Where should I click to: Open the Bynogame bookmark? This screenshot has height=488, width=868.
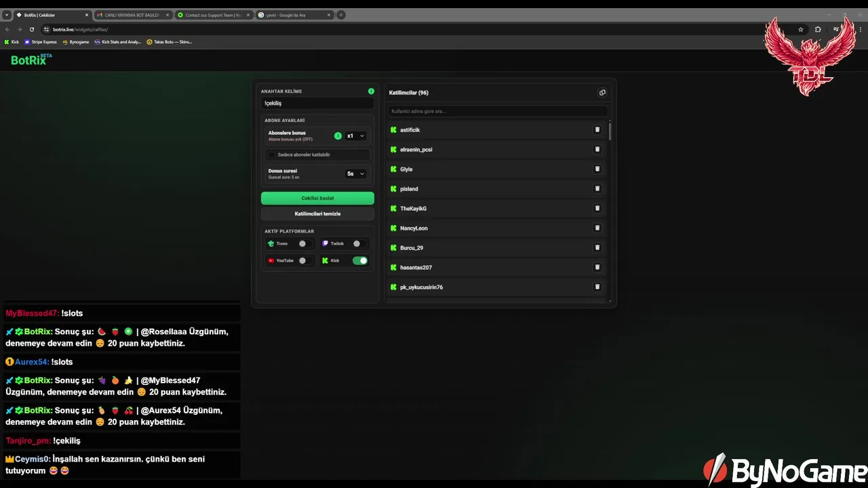click(x=76, y=42)
